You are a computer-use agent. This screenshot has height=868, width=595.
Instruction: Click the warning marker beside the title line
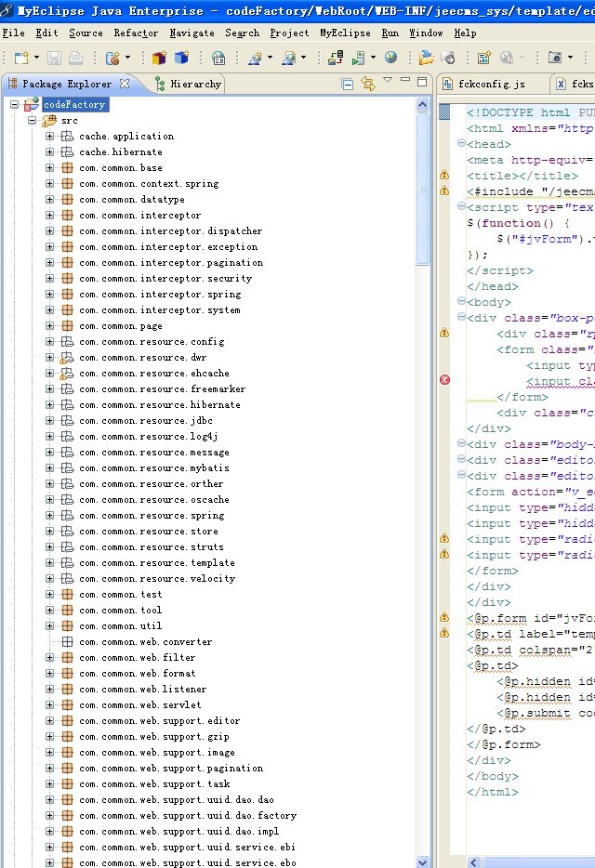pyautogui.click(x=444, y=175)
